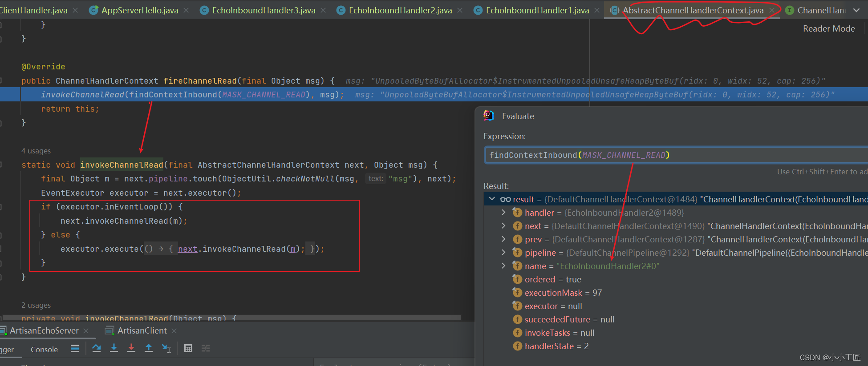Click the Trace Current Stream Chain icon
The image size is (868, 366).
pyautogui.click(x=206, y=348)
